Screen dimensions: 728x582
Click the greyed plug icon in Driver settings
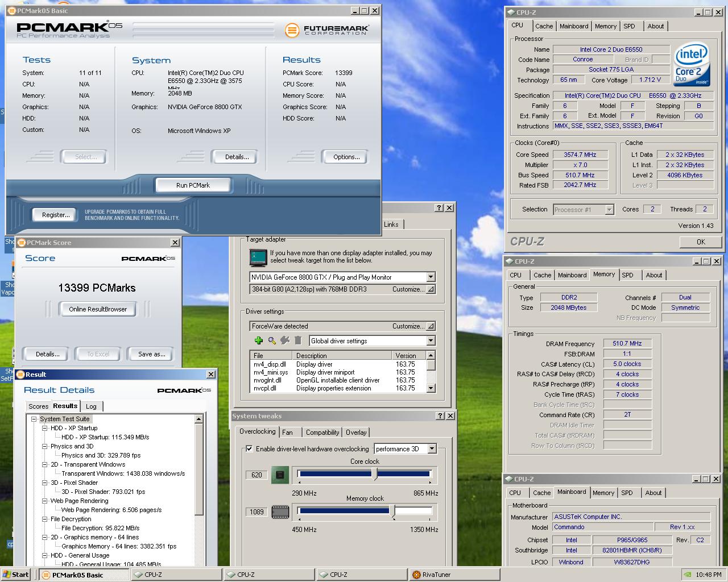click(x=285, y=340)
